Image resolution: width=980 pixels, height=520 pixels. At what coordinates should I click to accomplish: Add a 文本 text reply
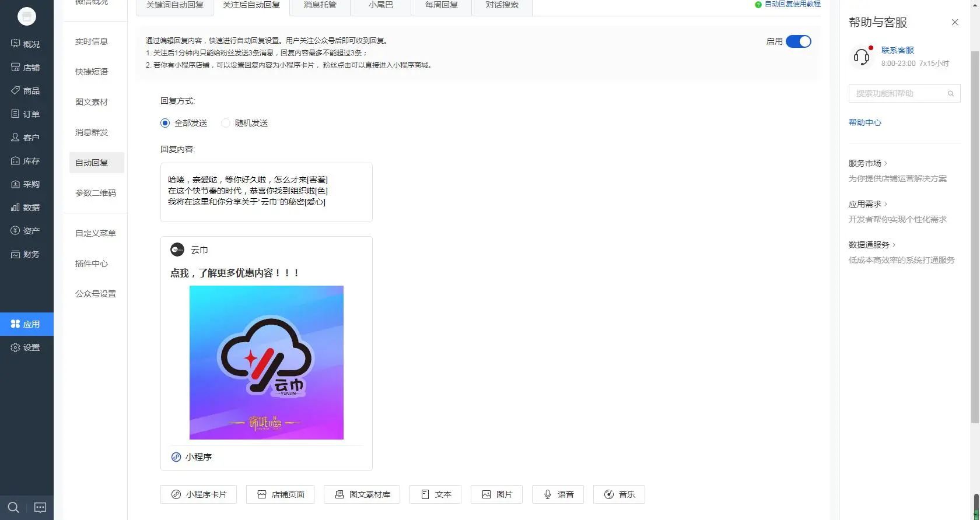tap(435, 494)
